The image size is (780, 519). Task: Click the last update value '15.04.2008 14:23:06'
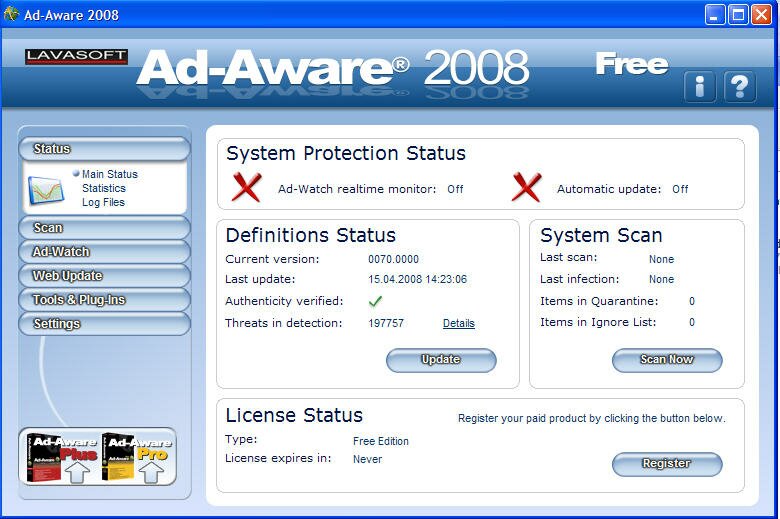[x=417, y=279]
